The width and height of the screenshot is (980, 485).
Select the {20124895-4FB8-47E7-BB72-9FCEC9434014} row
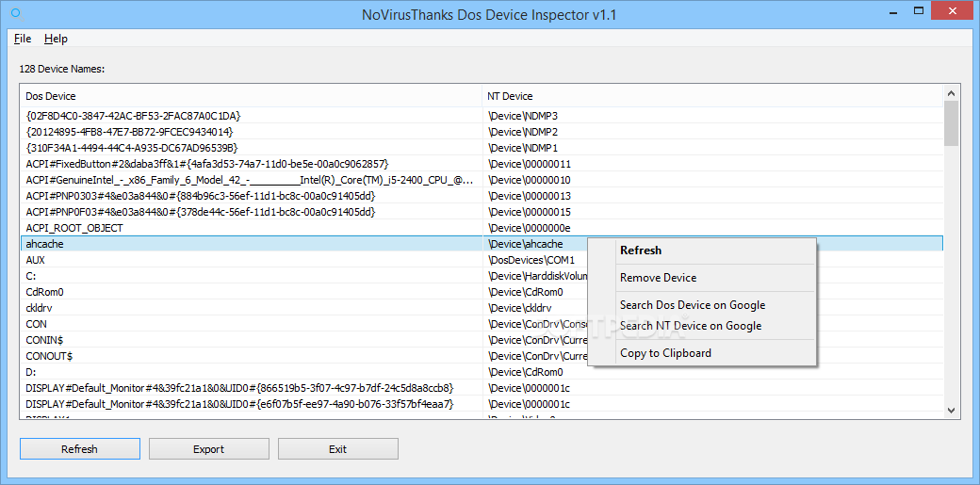(x=482, y=132)
